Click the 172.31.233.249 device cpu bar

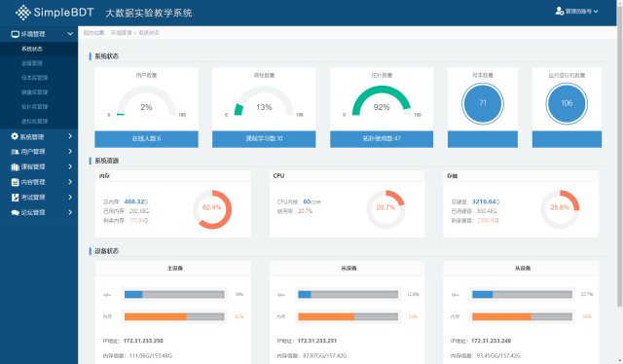pos(522,295)
